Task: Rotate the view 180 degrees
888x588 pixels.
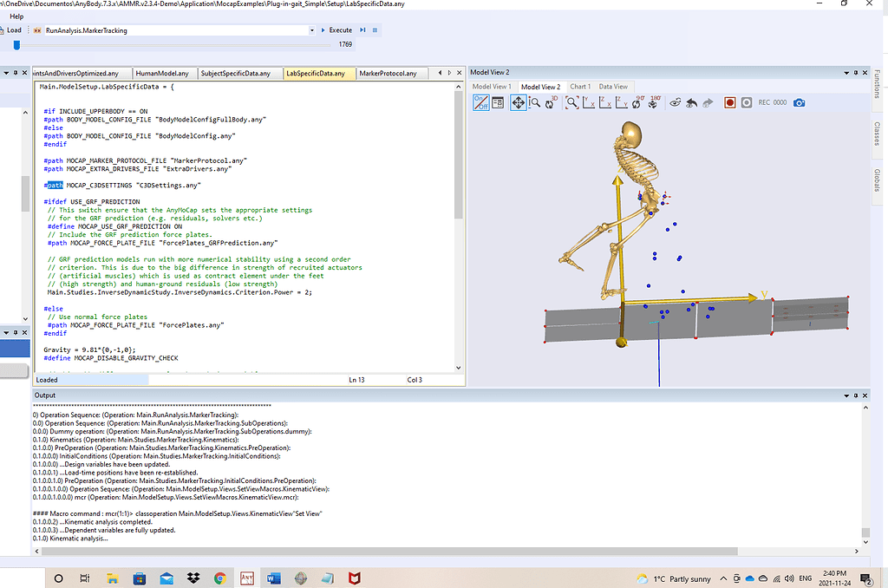Action: (652, 101)
